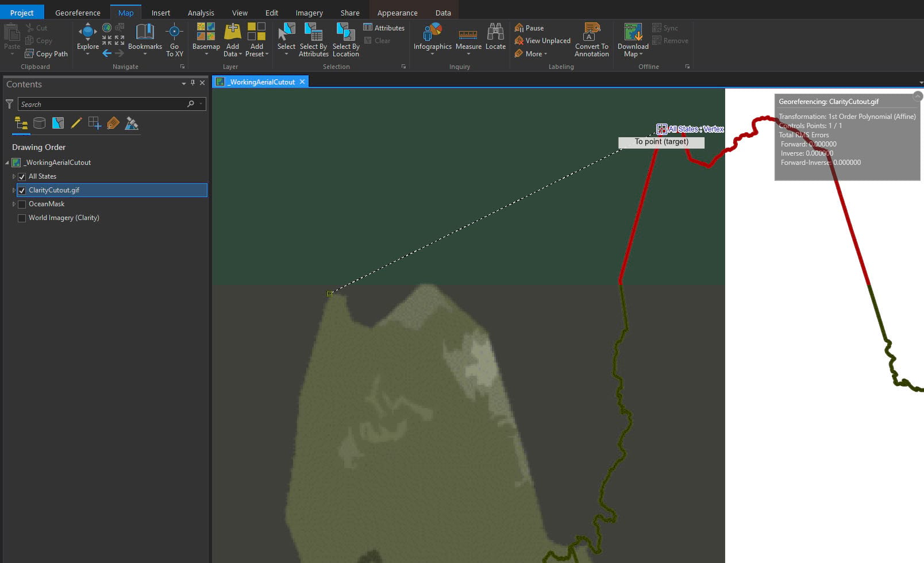
Task: Expand the All States layer
Action: click(x=14, y=176)
